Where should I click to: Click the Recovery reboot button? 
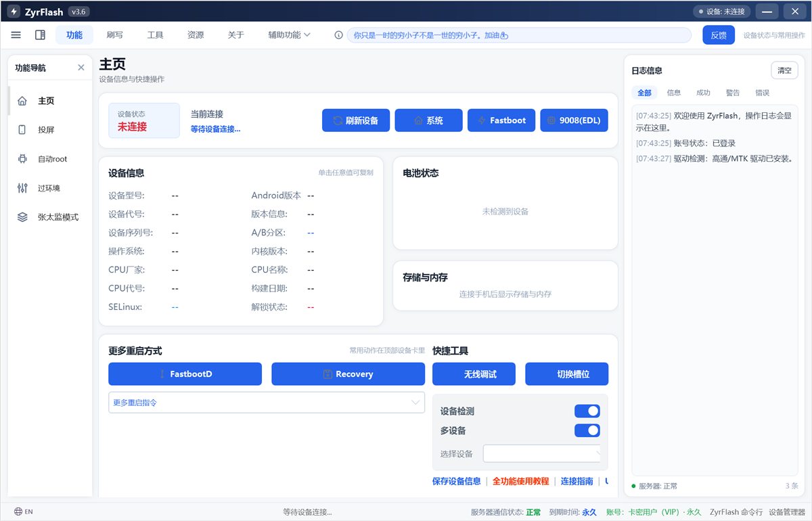click(348, 373)
